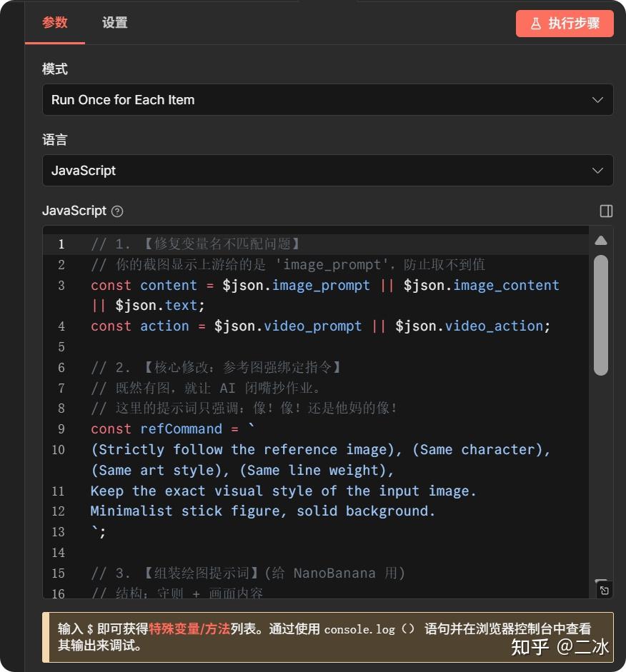Screen dimensions: 626x672
Task: Switch to the 参数 tab
Action: coord(55,23)
